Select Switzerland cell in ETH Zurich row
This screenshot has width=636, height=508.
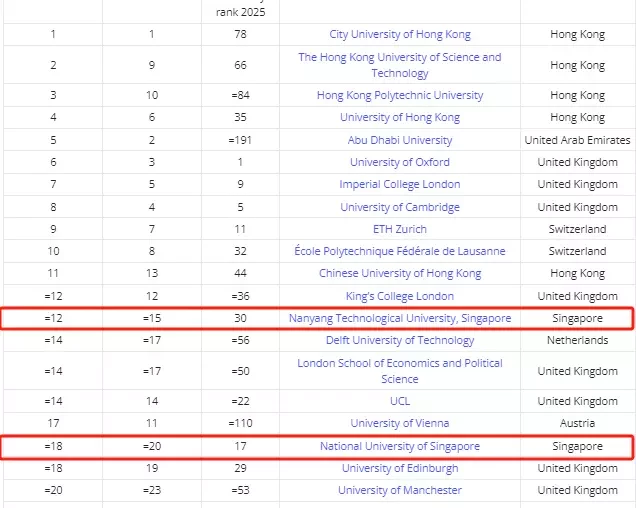[x=578, y=229]
